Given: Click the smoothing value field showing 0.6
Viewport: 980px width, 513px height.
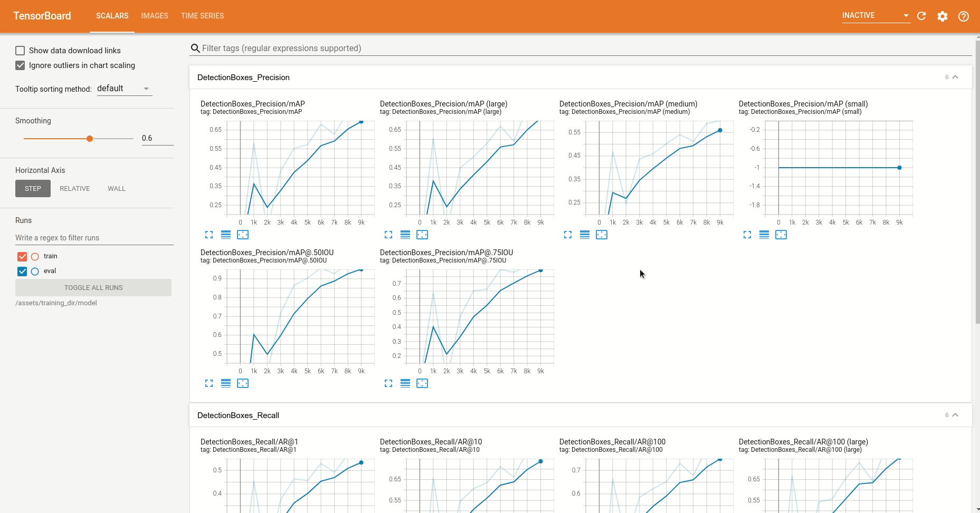Looking at the screenshot, I should tap(157, 138).
